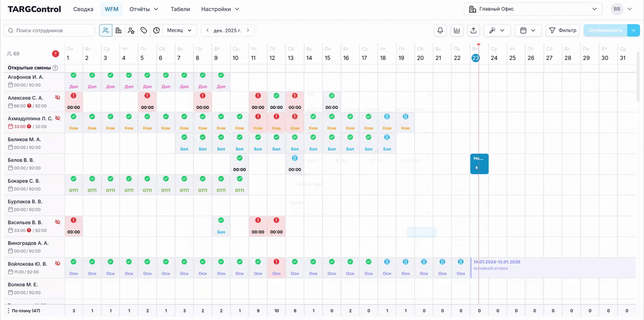Open the bar chart statistics view

click(x=457, y=31)
